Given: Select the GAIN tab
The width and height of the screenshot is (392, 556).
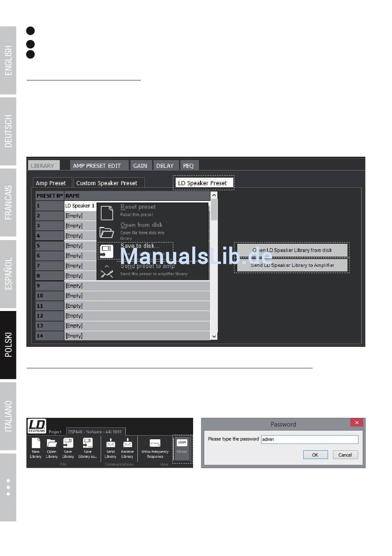Looking at the screenshot, I should (141, 166).
